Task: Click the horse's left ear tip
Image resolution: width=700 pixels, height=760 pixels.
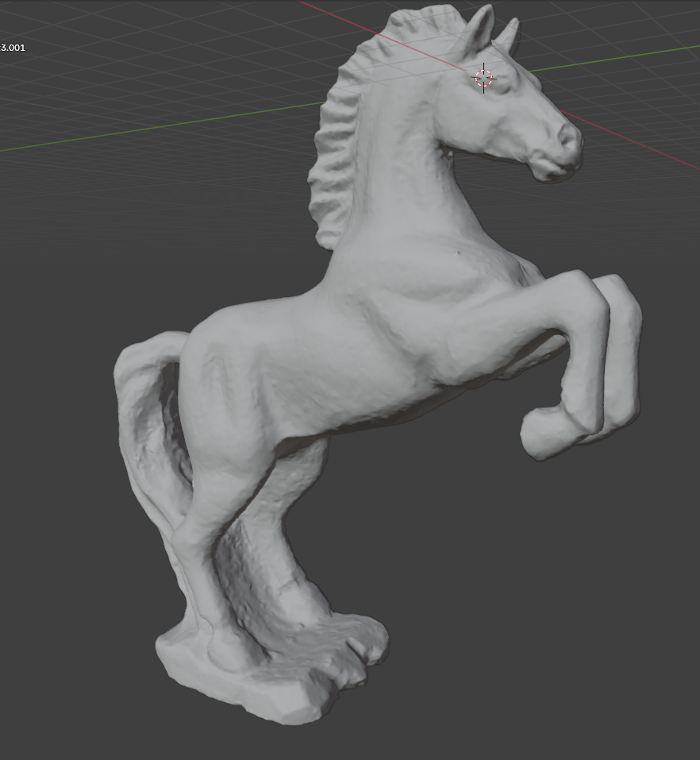Action: point(486,11)
